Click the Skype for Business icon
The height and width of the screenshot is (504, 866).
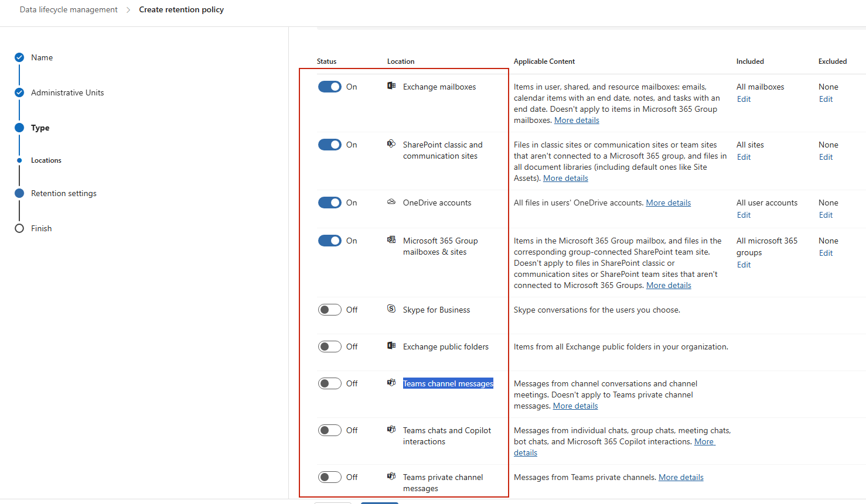pyautogui.click(x=391, y=309)
